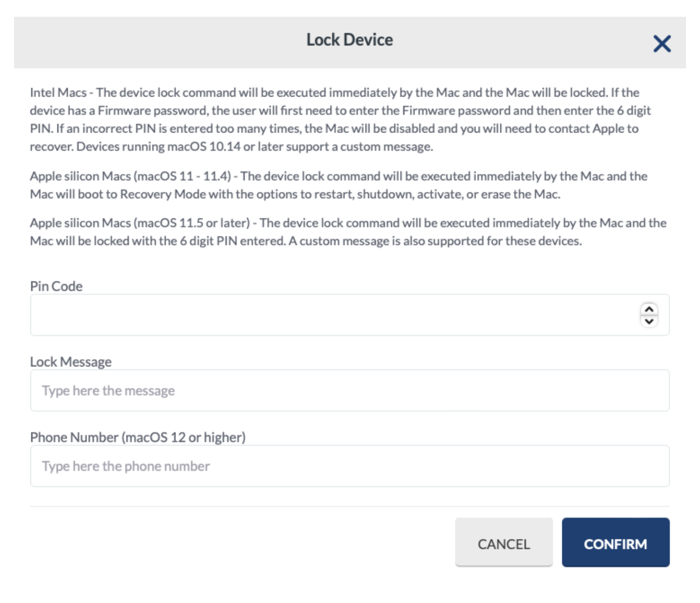This screenshot has height=603, width=700.
Task: Click the Lock Device dialog title
Action: pyautogui.click(x=350, y=40)
